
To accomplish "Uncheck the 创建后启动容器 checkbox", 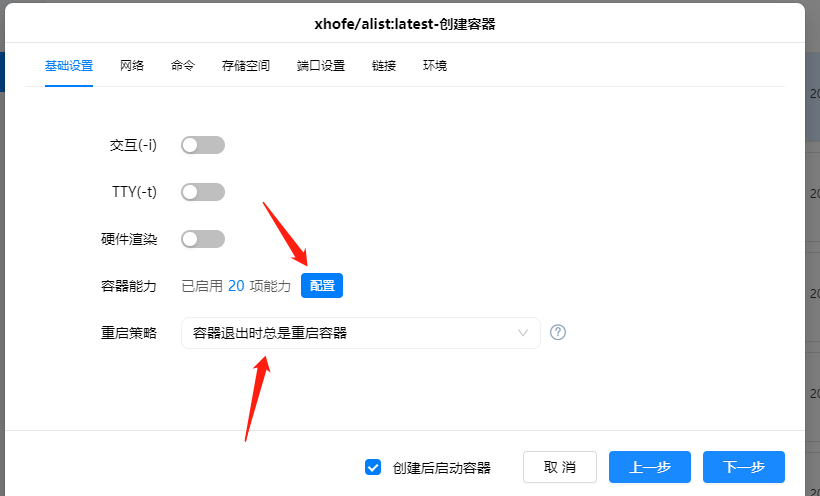I will coord(373,467).
